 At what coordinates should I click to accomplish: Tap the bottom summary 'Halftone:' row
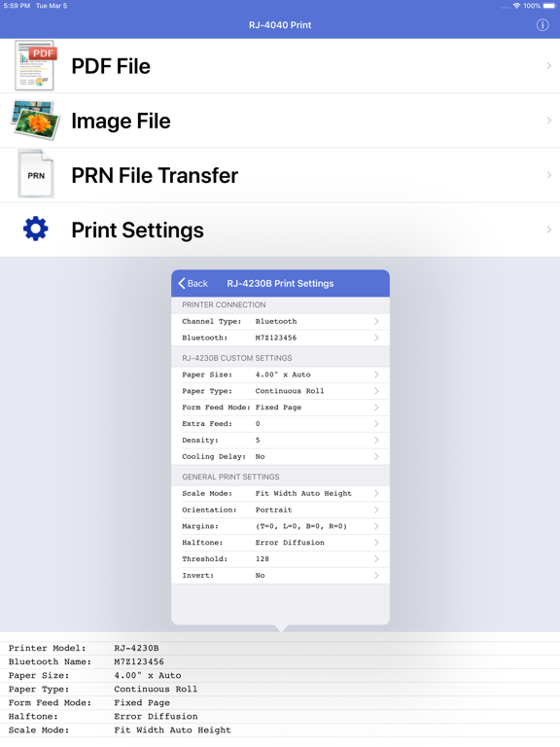pyautogui.click(x=280, y=717)
